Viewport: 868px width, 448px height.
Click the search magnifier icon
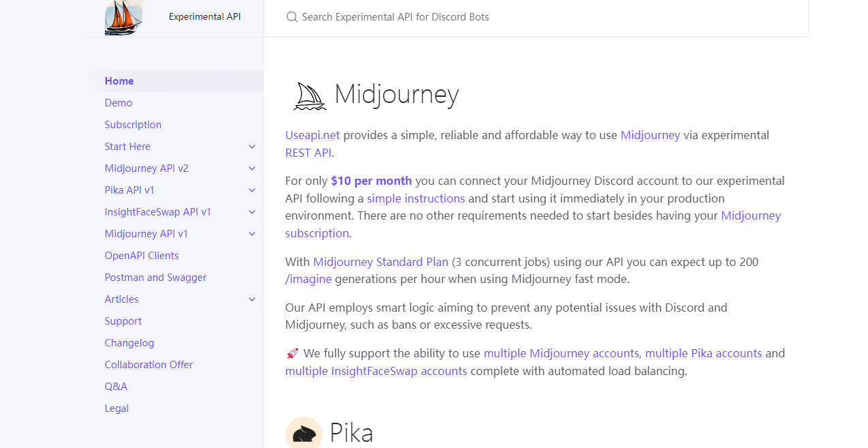click(291, 17)
